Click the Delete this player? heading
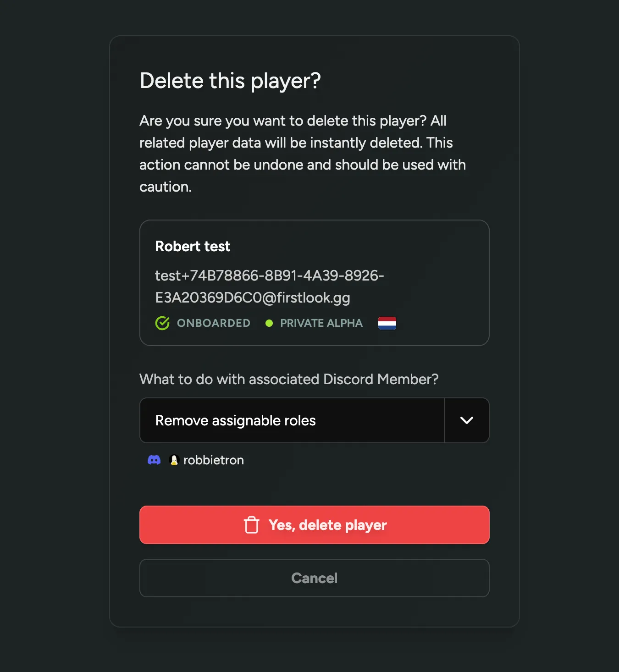Screen dimensions: 619x672 point(230,80)
